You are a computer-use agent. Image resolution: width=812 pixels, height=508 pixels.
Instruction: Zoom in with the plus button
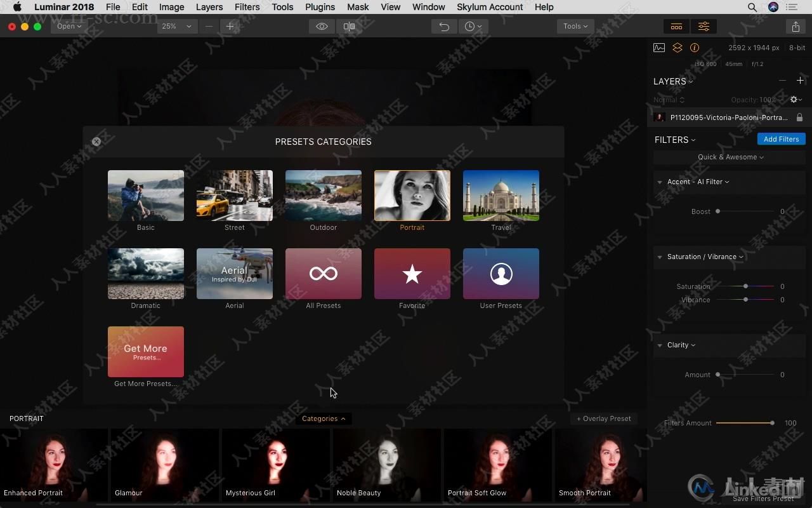[230, 26]
